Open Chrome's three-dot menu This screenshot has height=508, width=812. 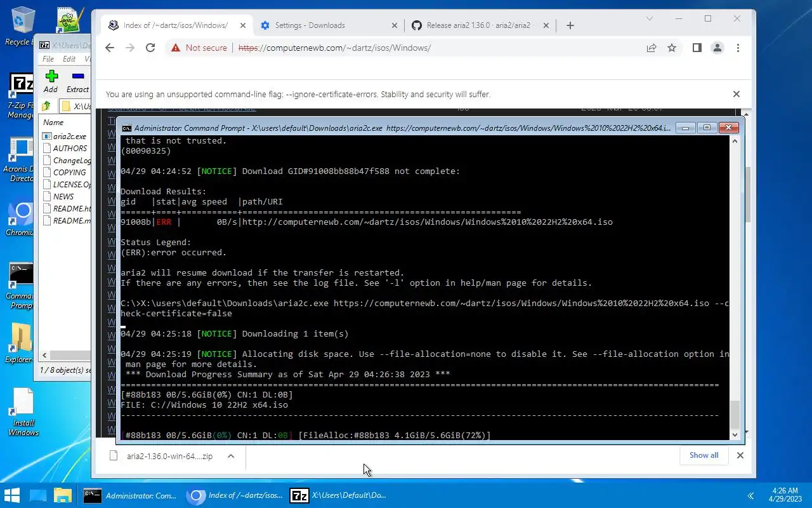click(738, 48)
